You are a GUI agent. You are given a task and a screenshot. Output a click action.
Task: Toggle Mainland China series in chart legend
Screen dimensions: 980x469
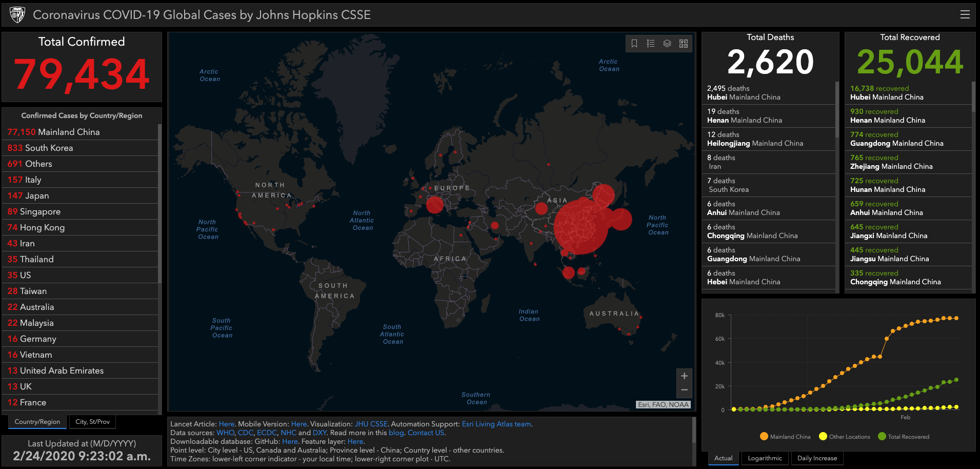[x=785, y=437]
